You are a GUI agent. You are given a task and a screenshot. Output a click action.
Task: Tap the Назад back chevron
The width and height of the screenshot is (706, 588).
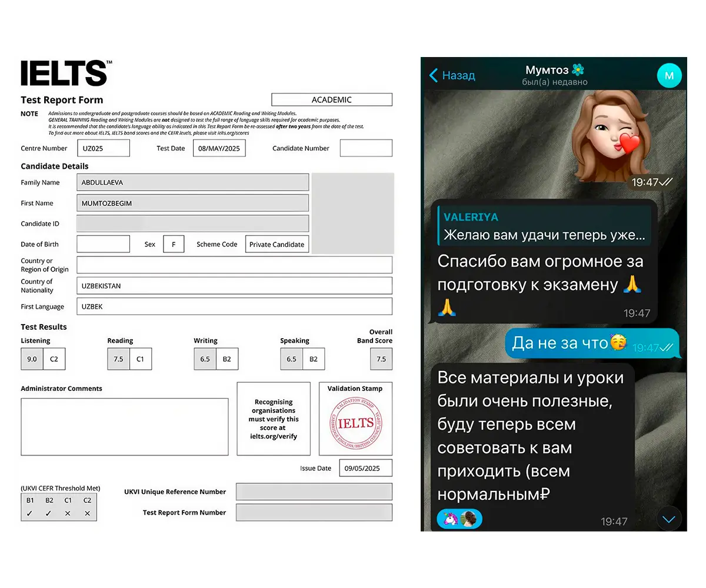[x=434, y=75]
